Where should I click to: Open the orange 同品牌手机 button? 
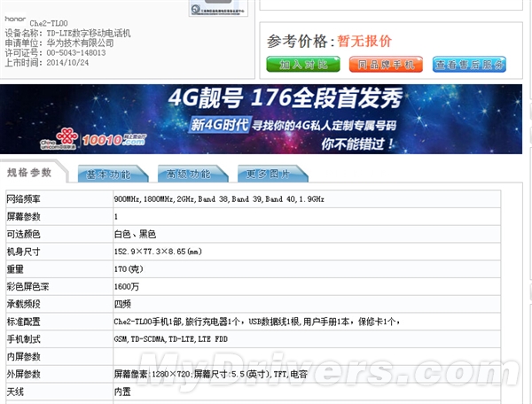386,65
